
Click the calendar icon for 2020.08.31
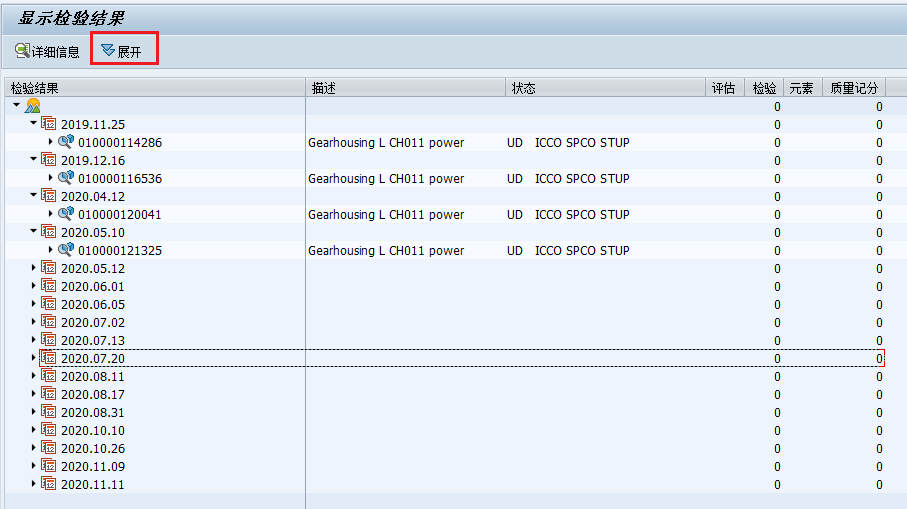pos(49,411)
